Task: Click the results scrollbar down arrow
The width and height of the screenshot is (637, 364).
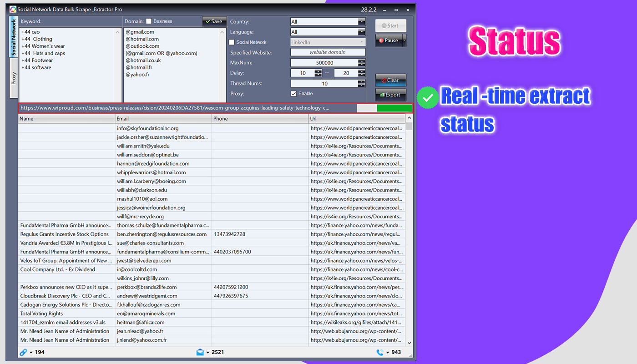Action: point(409,343)
